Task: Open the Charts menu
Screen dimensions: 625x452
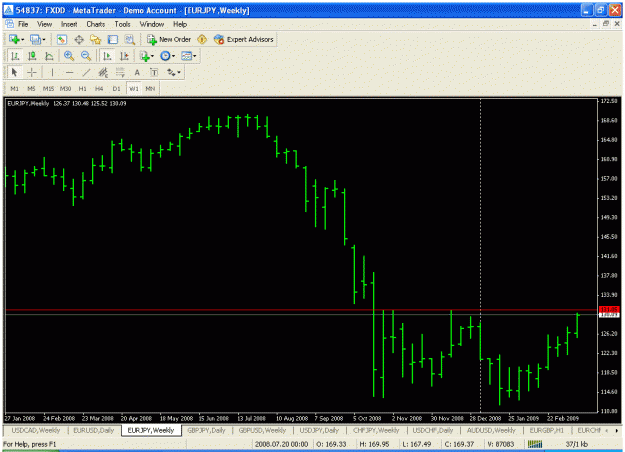Action: click(x=96, y=24)
